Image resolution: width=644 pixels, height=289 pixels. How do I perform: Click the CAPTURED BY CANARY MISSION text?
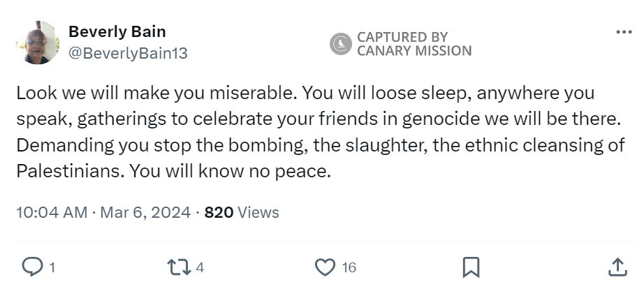coord(414,44)
